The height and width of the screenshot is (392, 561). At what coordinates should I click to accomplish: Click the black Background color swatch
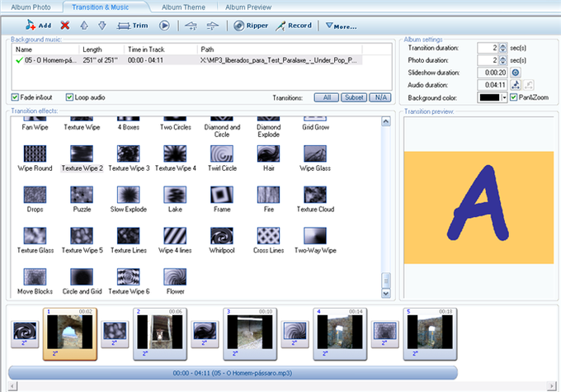(x=489, y=97)
